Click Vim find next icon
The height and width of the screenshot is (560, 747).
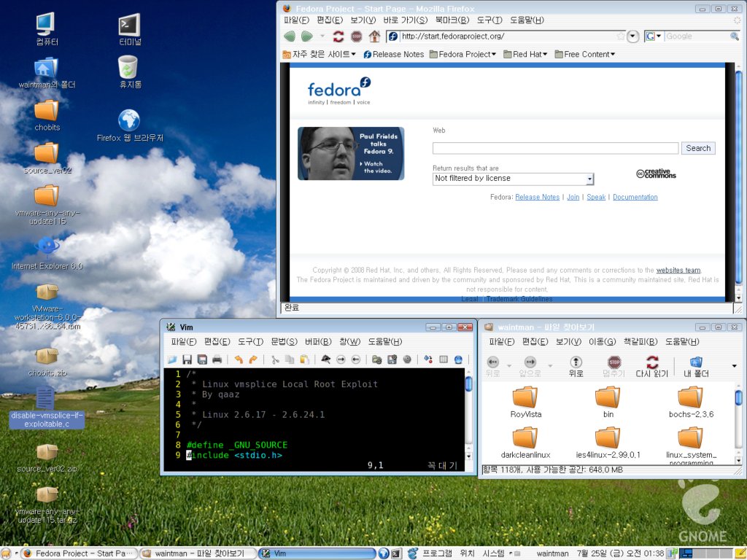pyautogui.click(x=341, y=359)
